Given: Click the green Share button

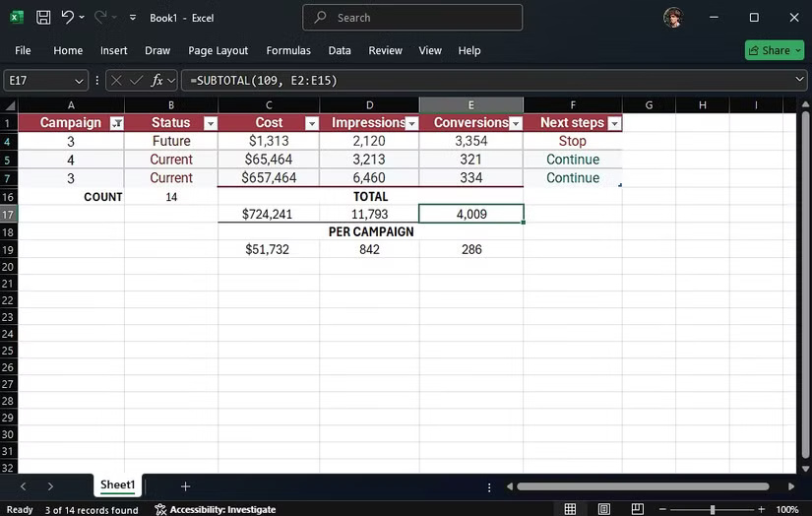Looking at the screenshot, I should coord(775,50).
